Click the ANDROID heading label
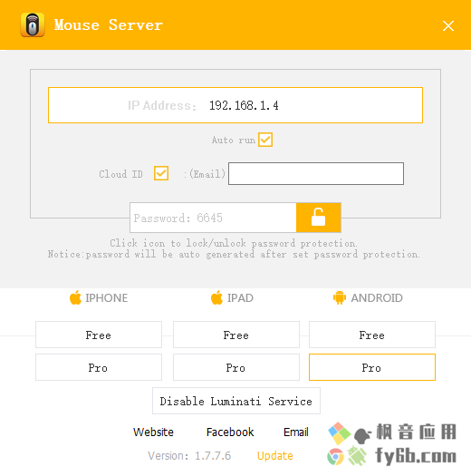This screenshot has height=476, width=471. (x=377, y=297)
